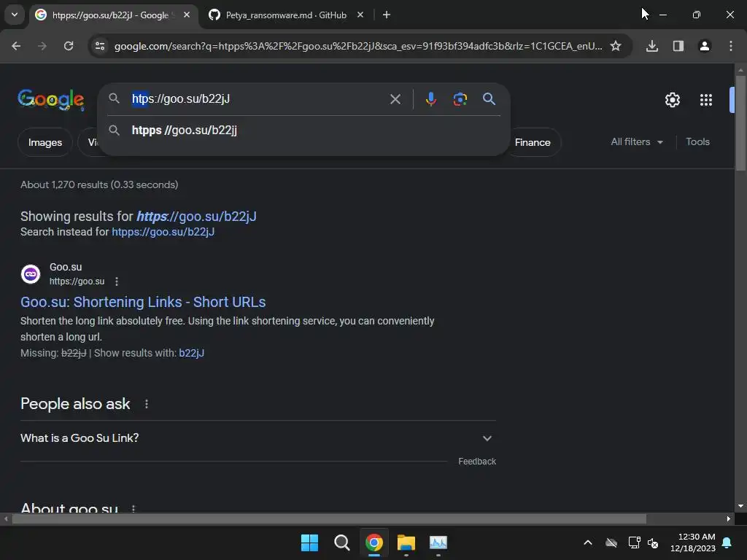View site information icon in address bar
The height and width of the screenshot is (560, 747).
click(x=100, y=46)
